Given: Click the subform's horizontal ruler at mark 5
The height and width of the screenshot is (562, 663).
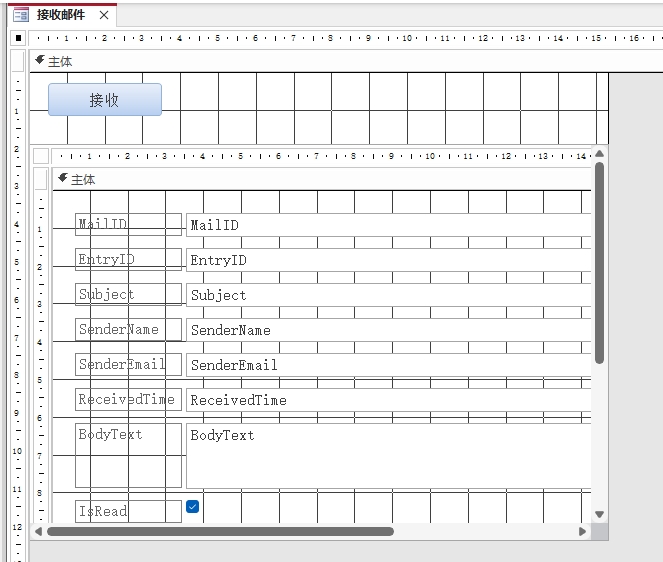Looking at the screenshot, I should (x=240, y=156).
